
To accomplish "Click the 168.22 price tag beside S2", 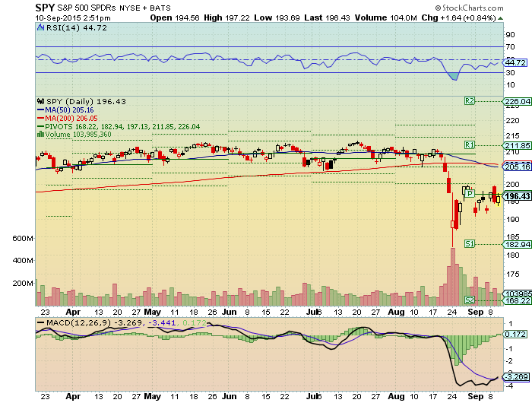I will tap(518, 300).
